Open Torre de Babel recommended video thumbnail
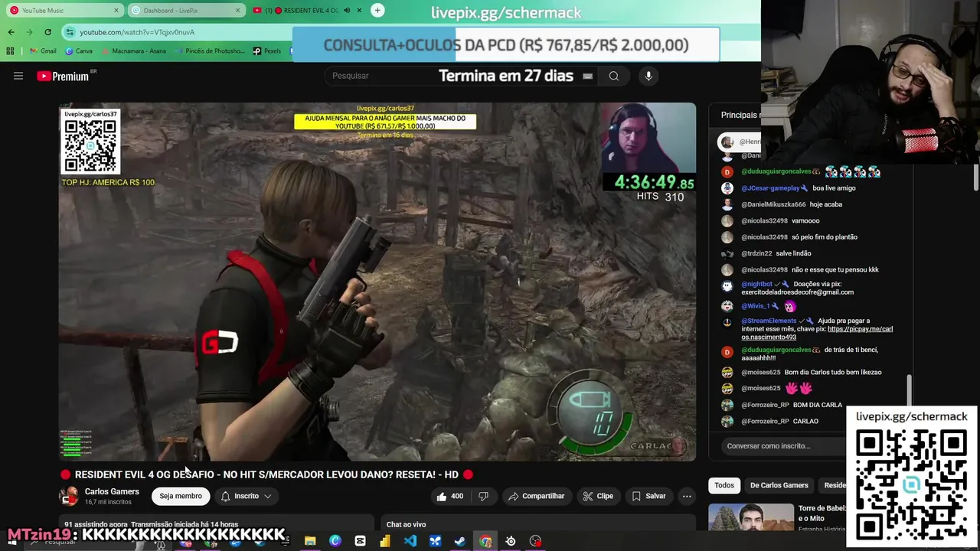The image size is (980, 551). [x=751, y=517]
